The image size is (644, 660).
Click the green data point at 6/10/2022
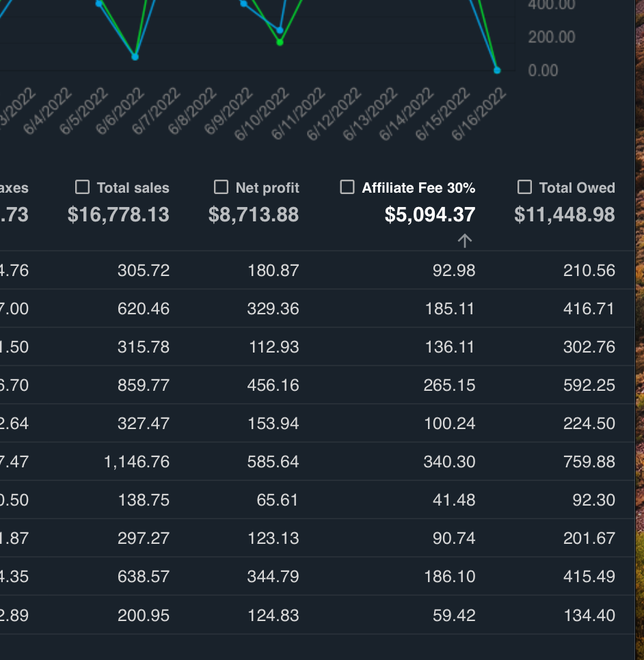(280, 42)
